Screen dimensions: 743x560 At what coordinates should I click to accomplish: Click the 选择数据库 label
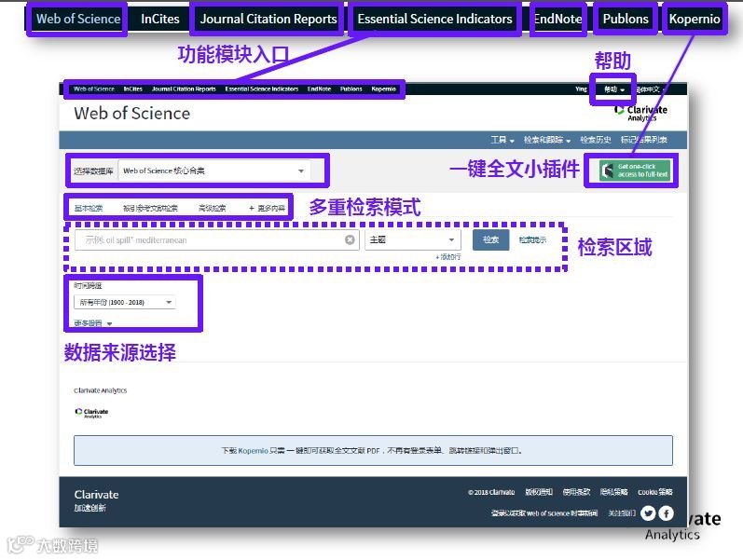click(93, 171)
